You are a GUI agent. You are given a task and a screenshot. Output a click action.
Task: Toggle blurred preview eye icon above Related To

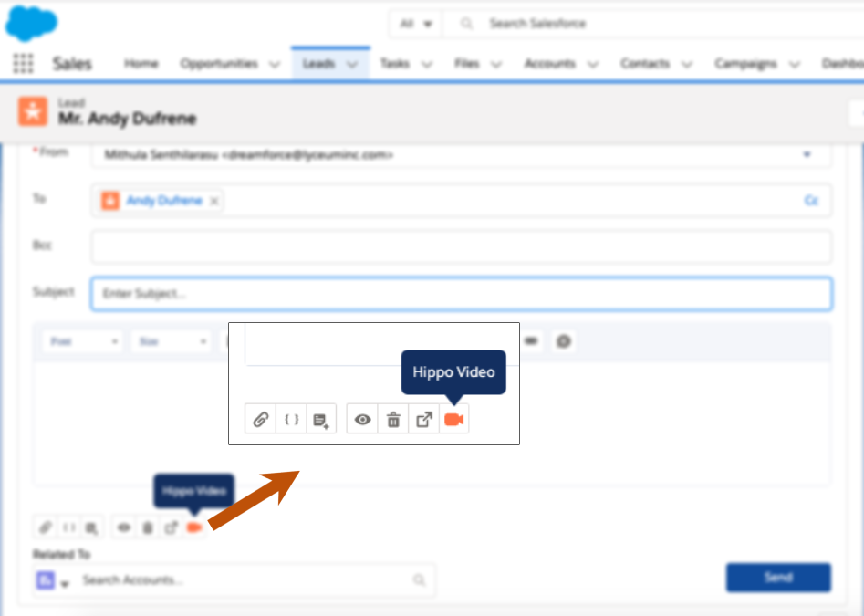pyautogui.click(x=124, y=527)
